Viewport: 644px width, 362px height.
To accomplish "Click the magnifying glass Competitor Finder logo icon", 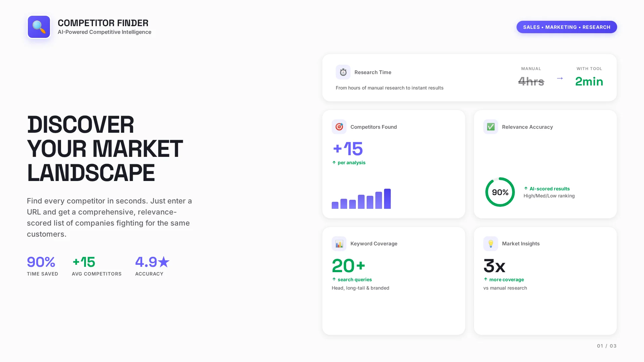I will pos(39,27).
